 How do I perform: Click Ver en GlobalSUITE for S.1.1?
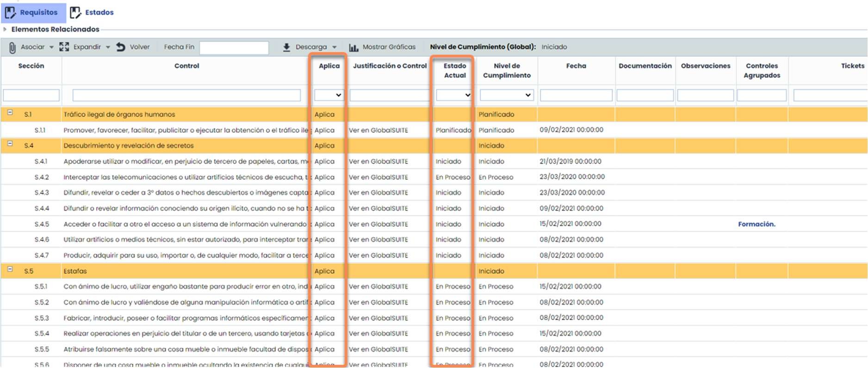point(378,130)
